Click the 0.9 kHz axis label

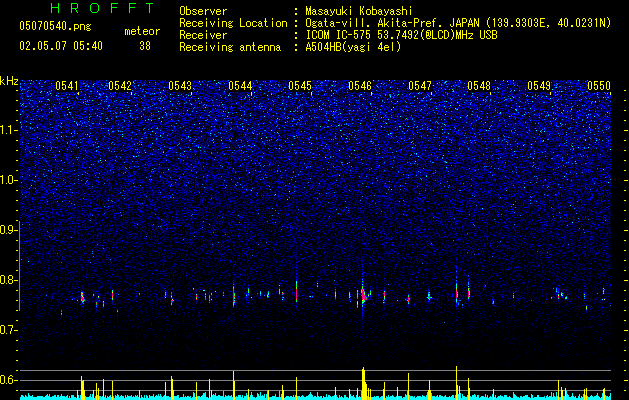[8, 230]
